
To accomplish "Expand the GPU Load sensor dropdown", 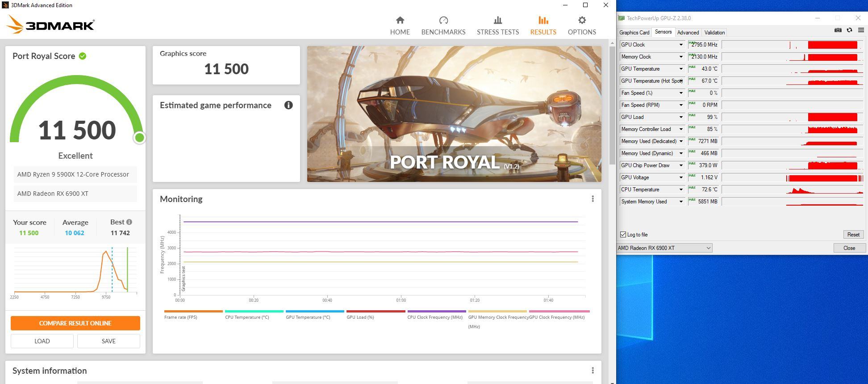I will (681, 117).
